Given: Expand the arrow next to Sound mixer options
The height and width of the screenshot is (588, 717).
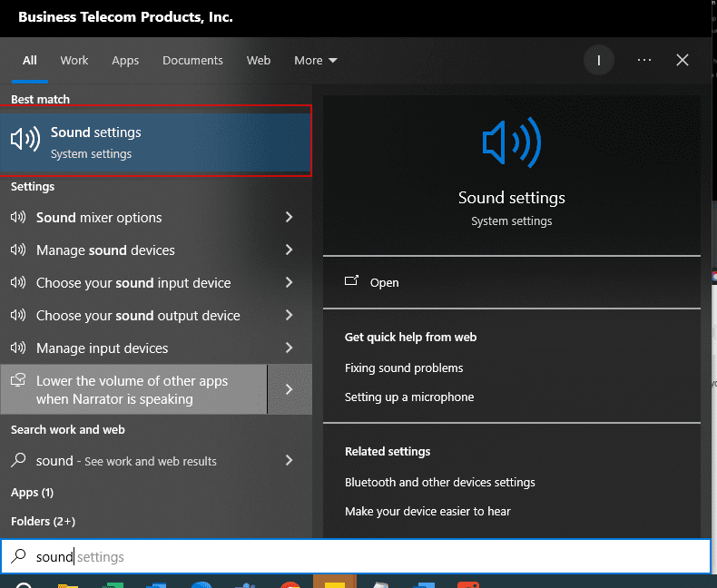Looking at the screenshot, I should (289, 218).
